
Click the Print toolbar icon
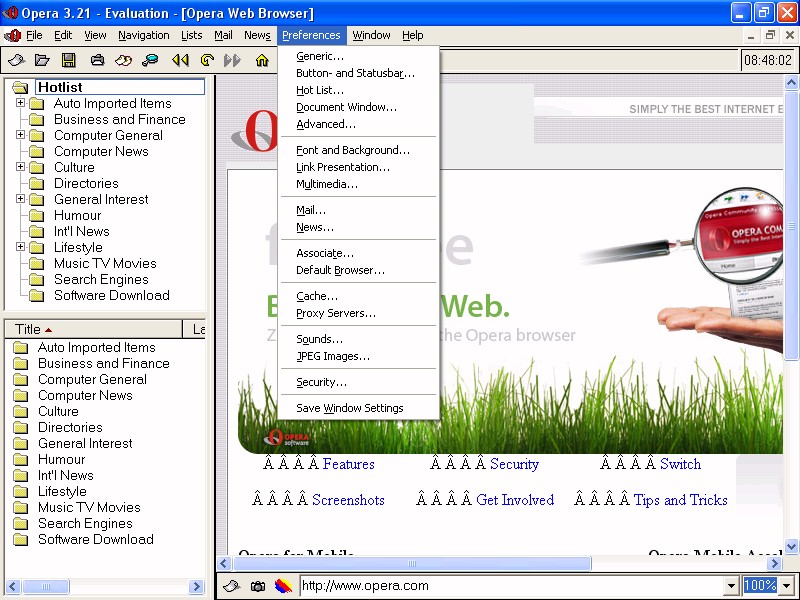[97, 60]
